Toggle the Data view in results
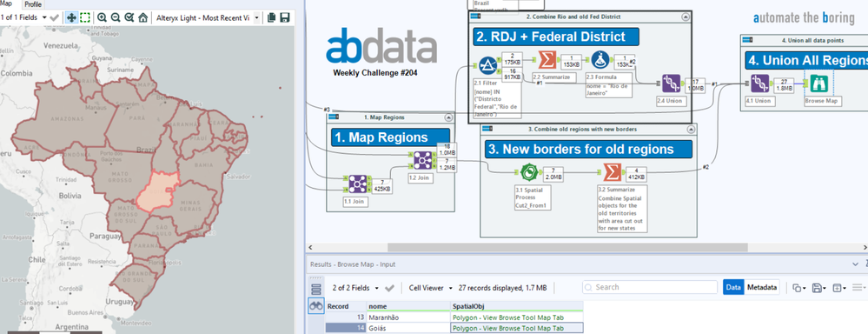 pos(733,288)
